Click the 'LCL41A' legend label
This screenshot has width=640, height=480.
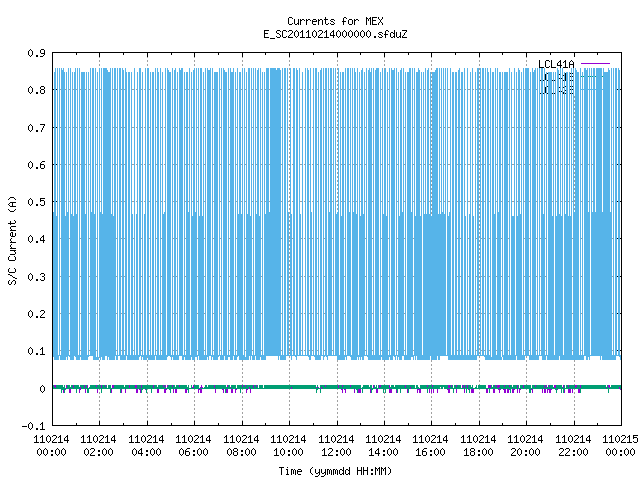[556, 64]
